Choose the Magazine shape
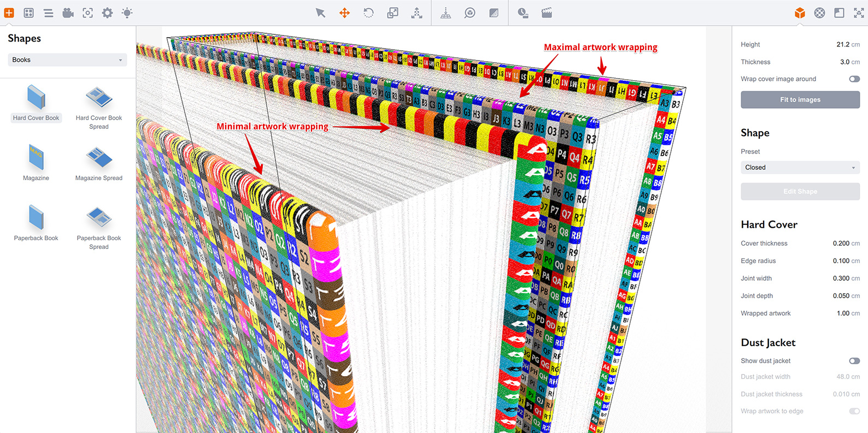 point(36,163)
